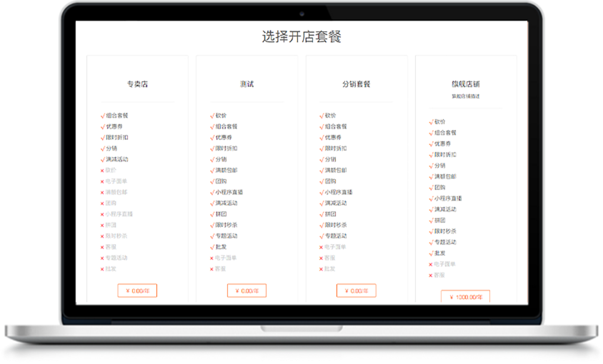Click the checkmark beside 组合套餐 in 专卖店
The width and height of the screenshot is (603, 364).
pyautogui.click(x=103, y=116)
